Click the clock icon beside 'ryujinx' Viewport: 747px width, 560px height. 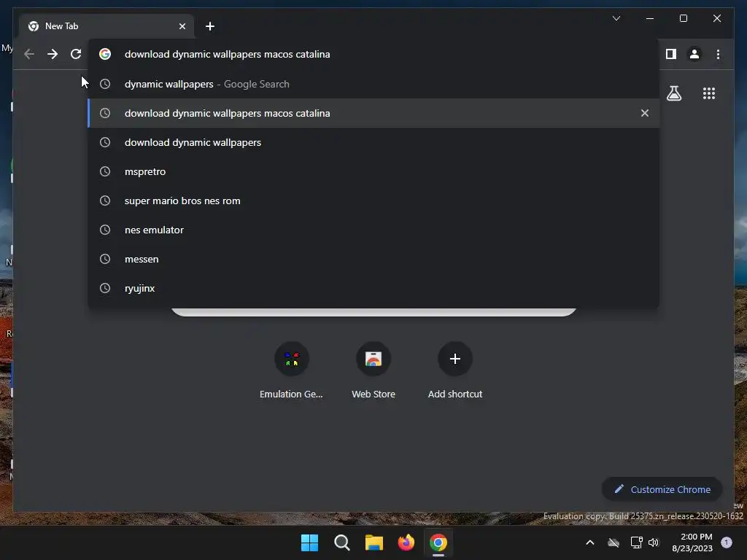click(105, 288)
